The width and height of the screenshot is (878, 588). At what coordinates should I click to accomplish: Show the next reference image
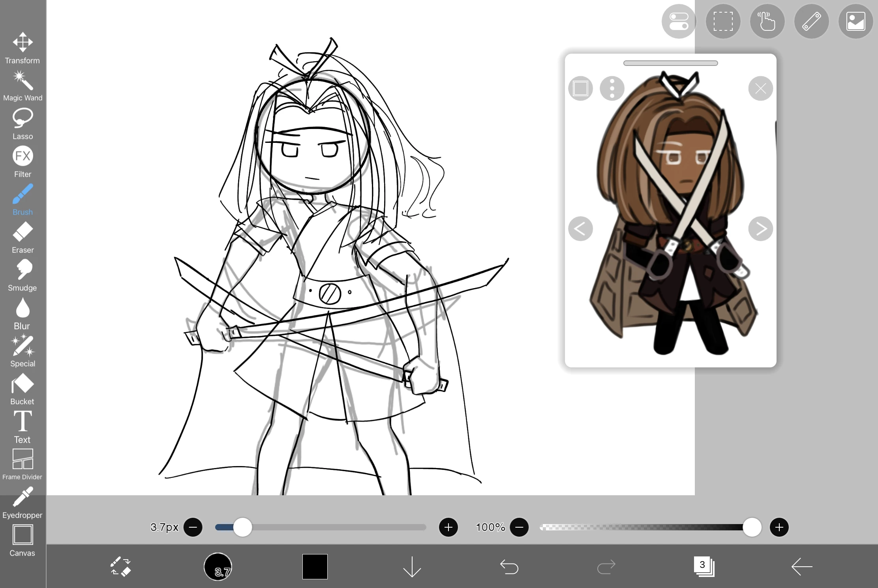click(x=760, y=228)
